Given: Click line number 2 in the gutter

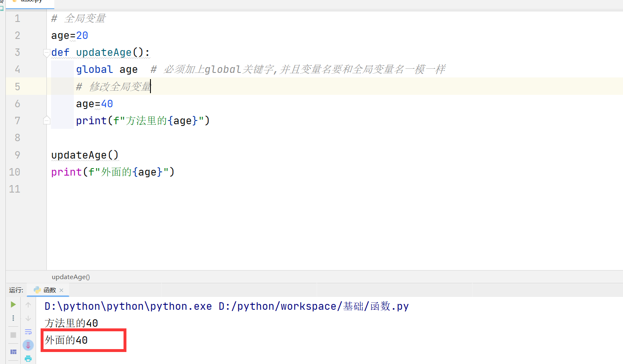Looking at the screenshot, I should [17, 36].
